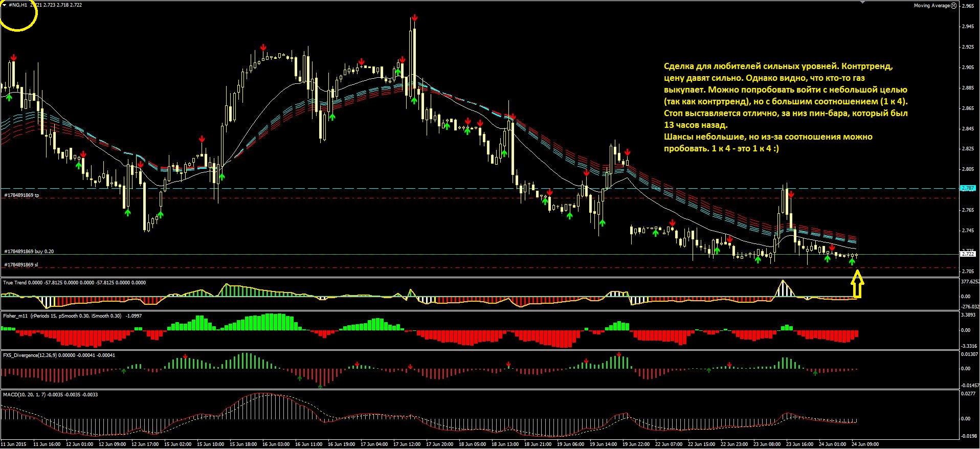
Task: Click the current price tag 2.722
Action: pyautogui.click(x=968, y=254)
